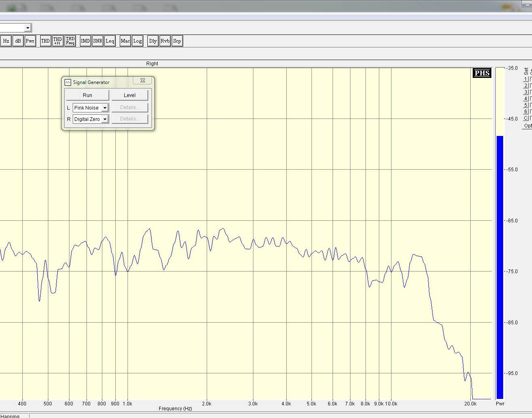This screenshot has height=418, width=532.
Task: Toggle the Hz frequency readout button
Action: pos(6,41)
